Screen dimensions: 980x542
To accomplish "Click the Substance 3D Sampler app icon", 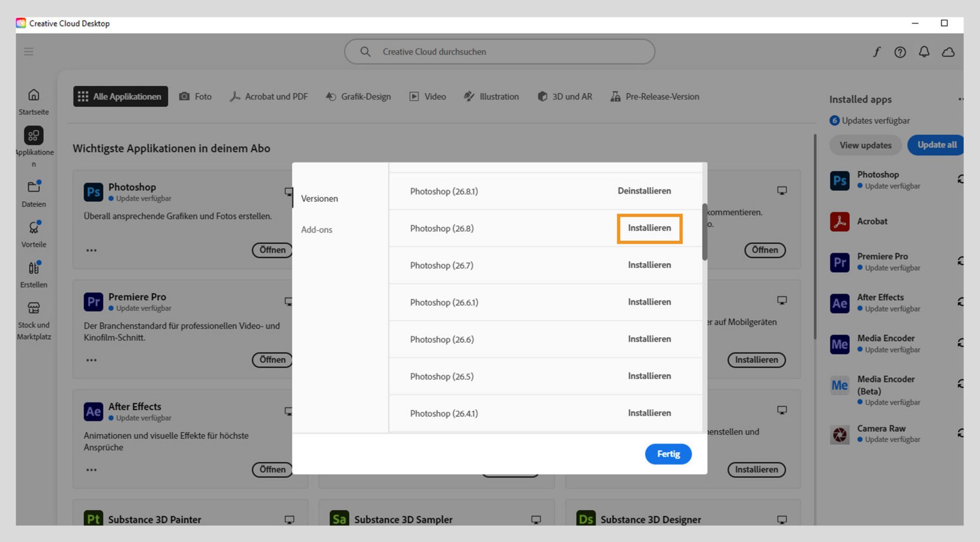I will (x=339, y=519).
